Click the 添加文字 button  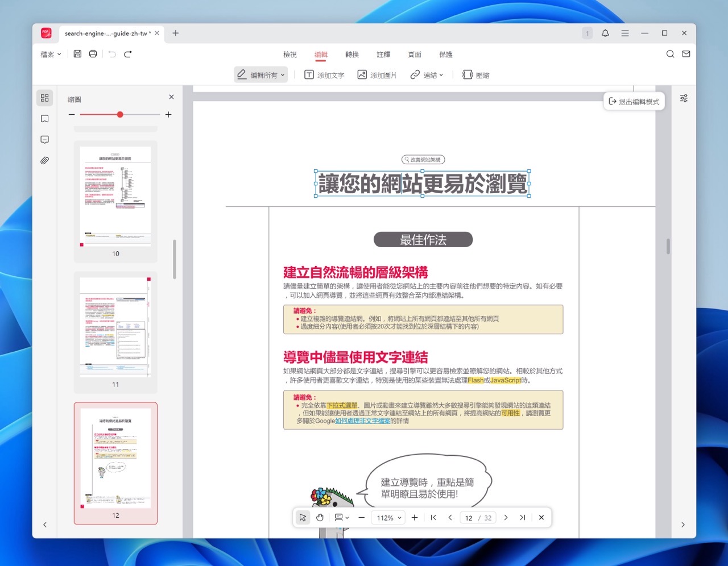click(324, 75)
